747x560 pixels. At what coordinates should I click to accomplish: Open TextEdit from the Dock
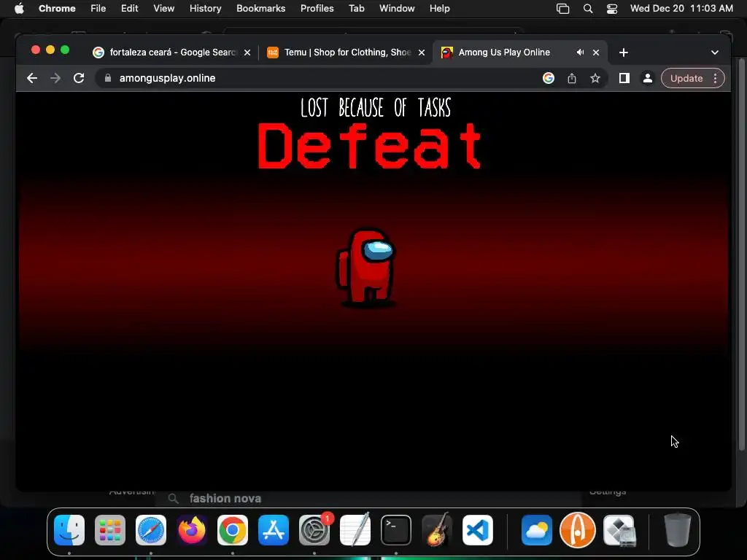(355, 530)
